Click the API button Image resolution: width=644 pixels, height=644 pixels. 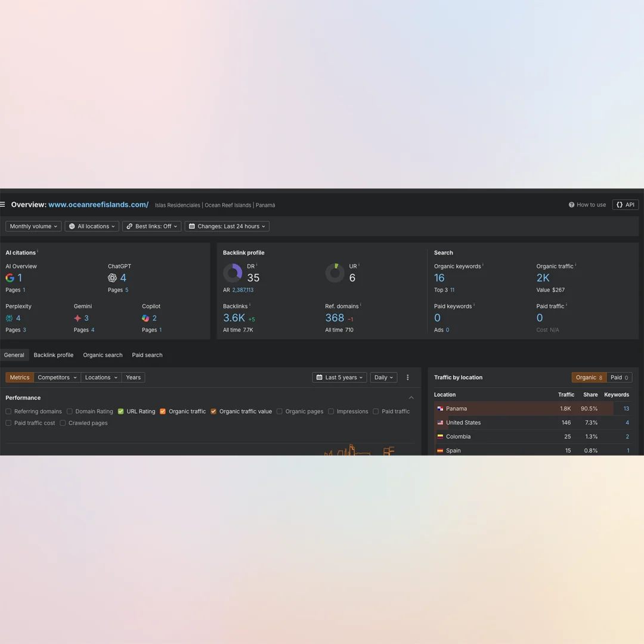[x=626, y=205]
